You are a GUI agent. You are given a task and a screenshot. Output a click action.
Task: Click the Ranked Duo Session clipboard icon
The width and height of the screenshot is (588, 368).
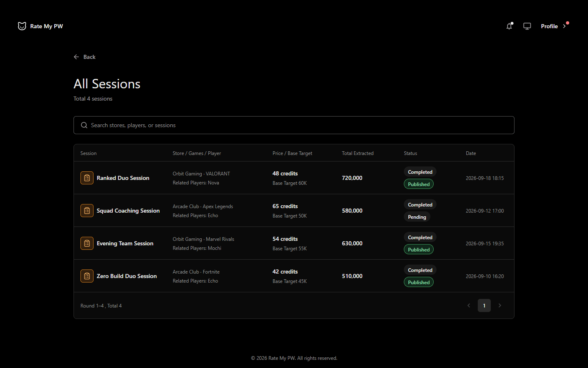pos(87,178)
